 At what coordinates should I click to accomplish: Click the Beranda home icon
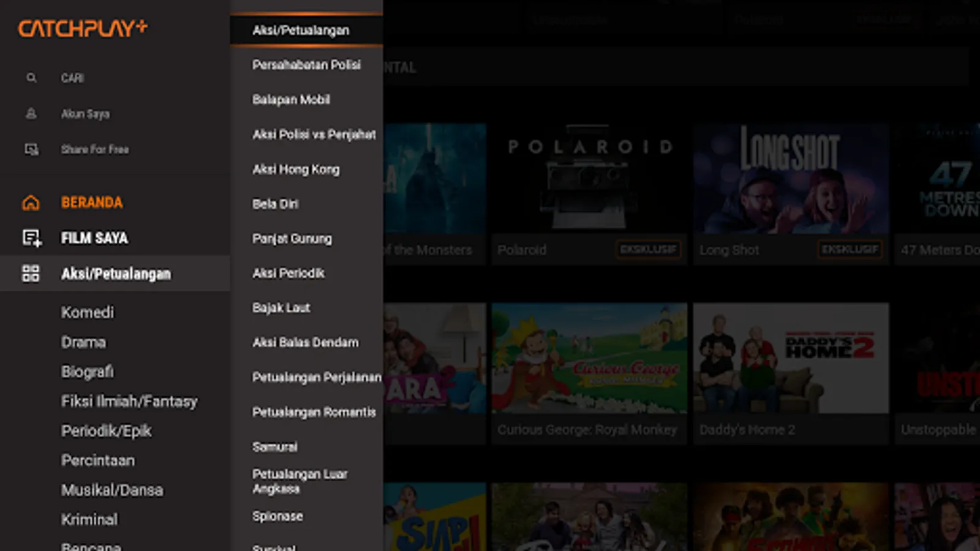point(31,203)
